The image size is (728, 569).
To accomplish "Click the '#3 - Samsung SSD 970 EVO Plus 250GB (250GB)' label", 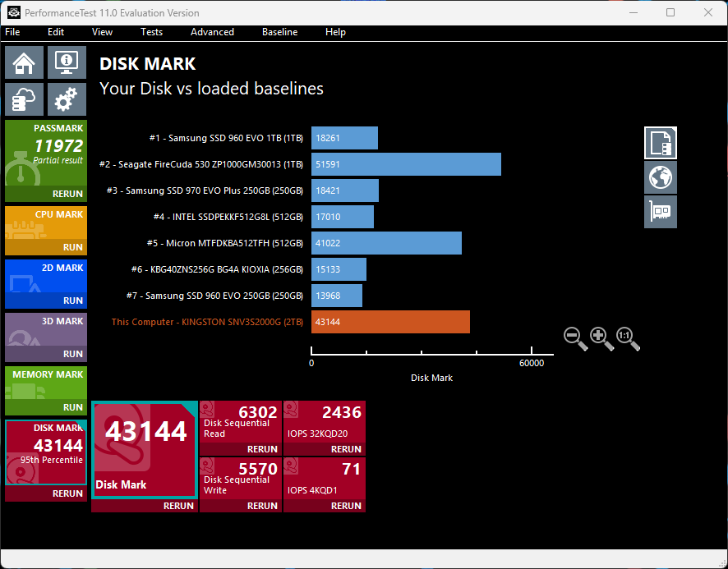I will pyautogui.click(x=205, y=190).
